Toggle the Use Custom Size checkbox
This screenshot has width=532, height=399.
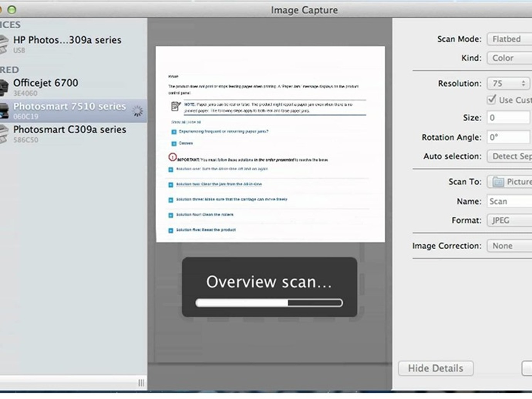pos(492,100)
